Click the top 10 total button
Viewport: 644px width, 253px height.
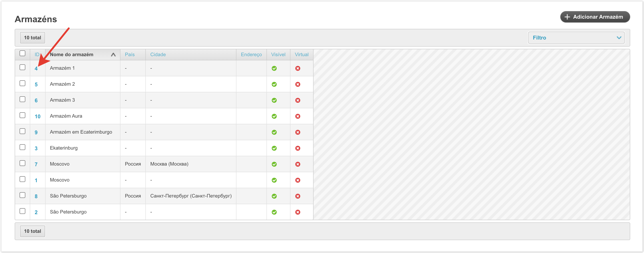tap(32, 38)
